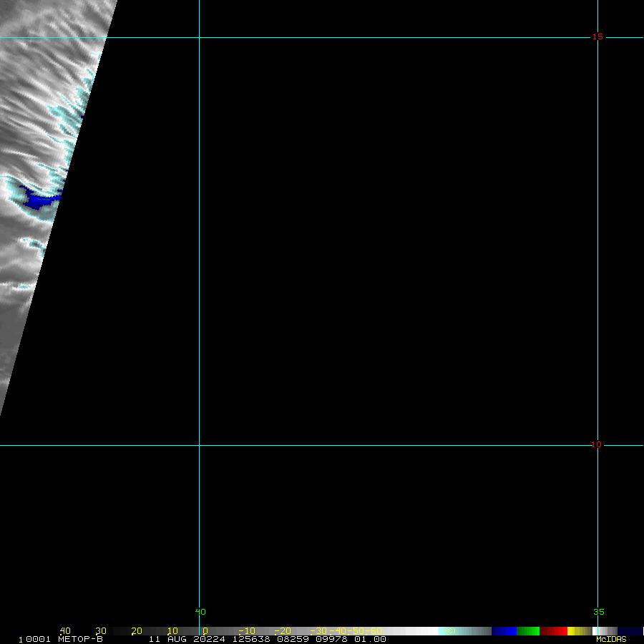Click the -20 temperature label on the scale
Image resolution: width=644 pixels, height=644 pixels.
[282, 631]
